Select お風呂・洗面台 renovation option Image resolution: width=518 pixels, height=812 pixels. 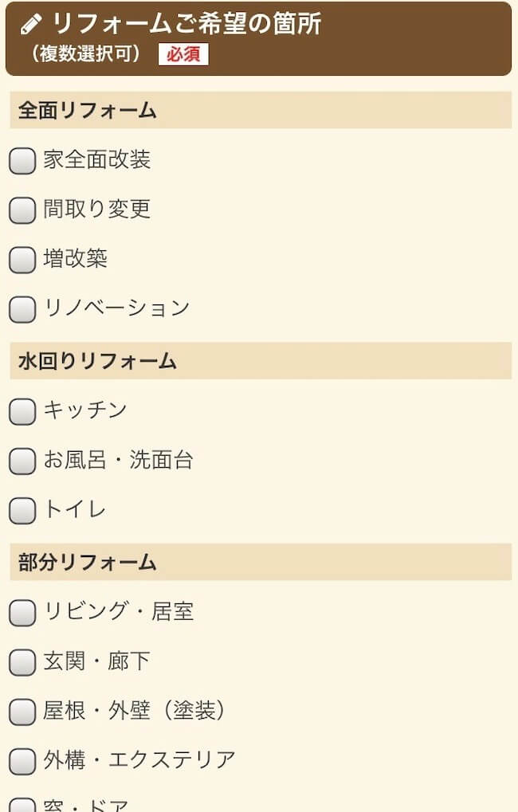click(x=21, y=460)
